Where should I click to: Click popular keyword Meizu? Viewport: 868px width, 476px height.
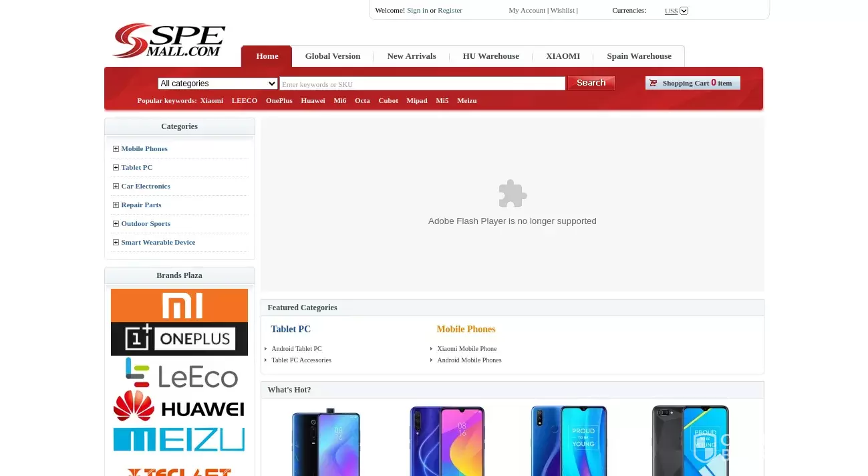coord(467,100)
